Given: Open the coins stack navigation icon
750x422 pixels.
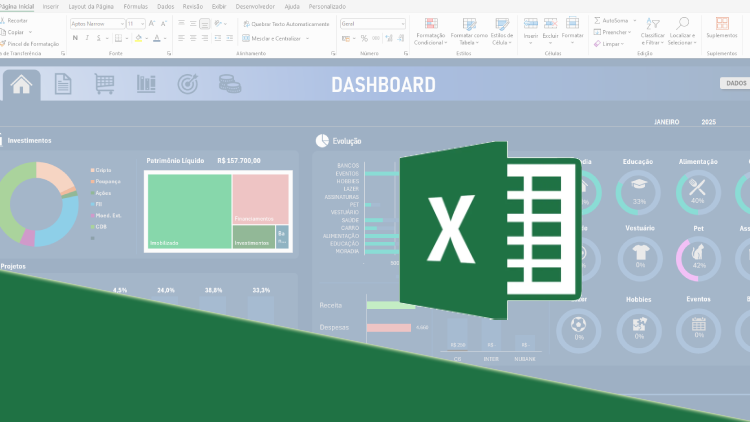Looking at the screenshot, I should pyautogui.click(x=230, y=84).
